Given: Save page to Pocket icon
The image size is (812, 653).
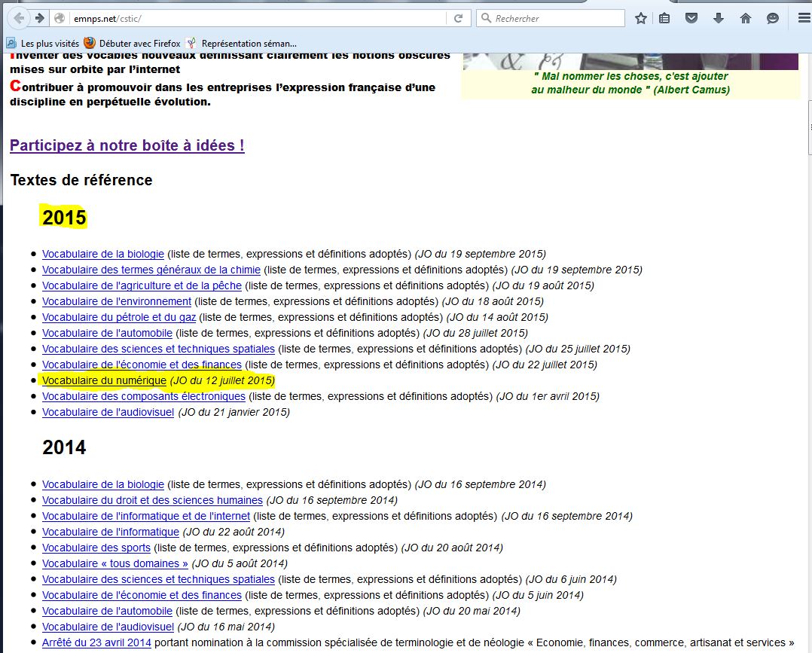Looking at the screenshot, I should [691, 18].
